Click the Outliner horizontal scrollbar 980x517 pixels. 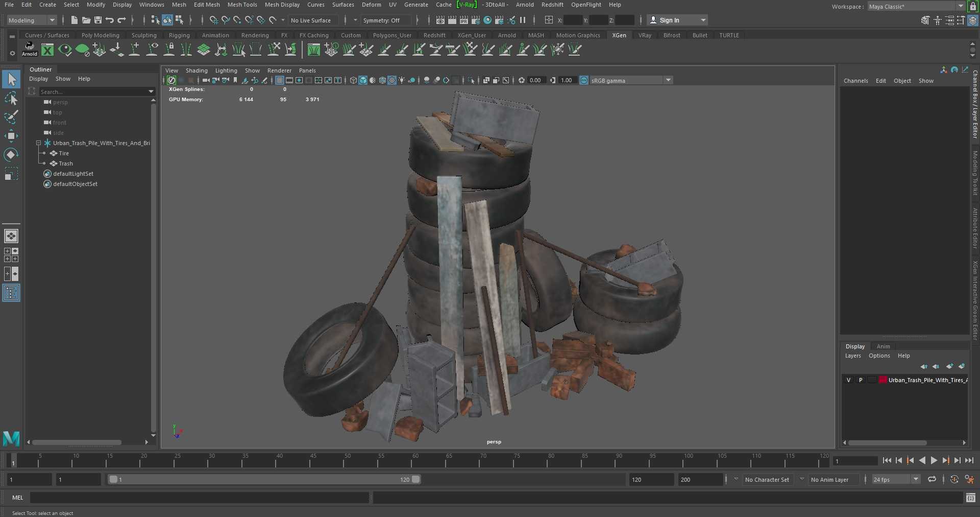[x=77, y=442]
